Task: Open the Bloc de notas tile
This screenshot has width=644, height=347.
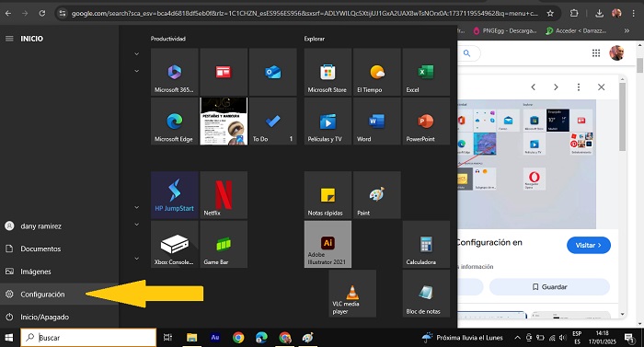Action: tap(426, 294)
